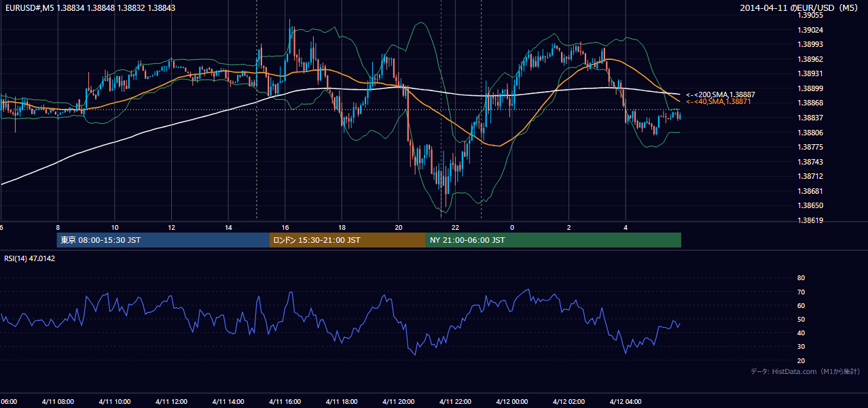This screenshot has width=868, height=408.
Task: Click price axis value 1.38837
Action: [x=811, y=118]
